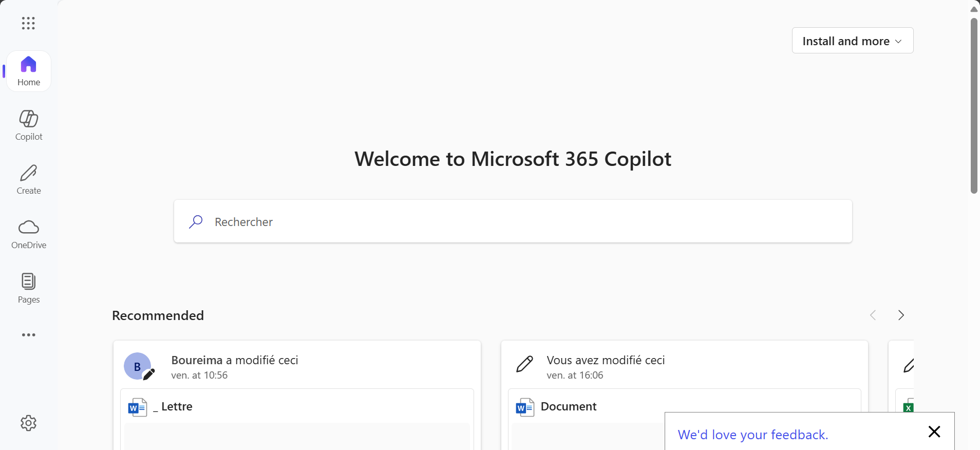This screenshot has width=980, height=450.
Task: Dismiss the feedback popup with X
Action: pyautogui.click(x=934, y=432)
